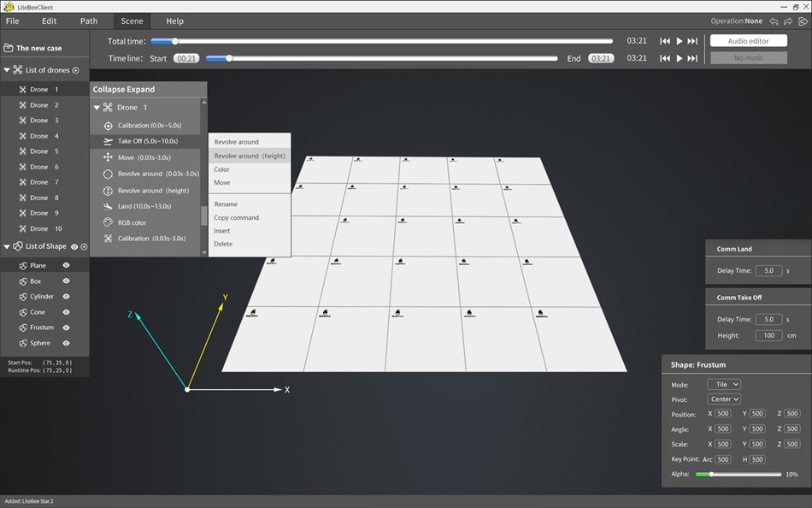Viewport: 812px width, 508px height.
Task: Open the File menu
Action: tap(13, 21)
